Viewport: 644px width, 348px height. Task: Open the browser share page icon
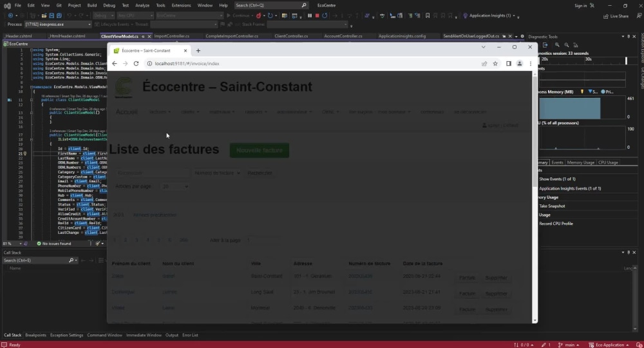[x=484, y=64]
